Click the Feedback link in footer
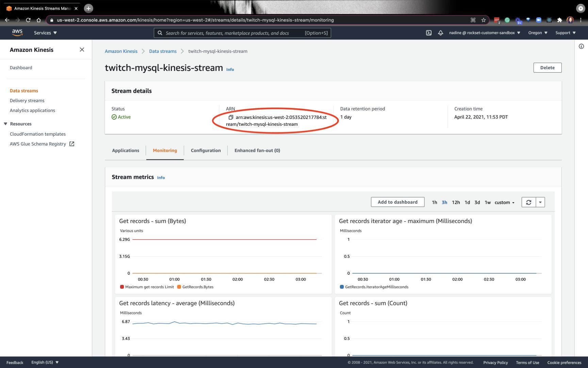This screenshot has width=588, height=368. (15, 363)
